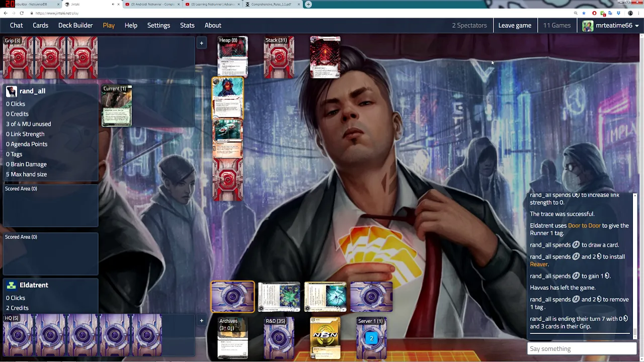Click the lowest face-down runner card in the rig
644x362 pixels.
tap(227, 179)
